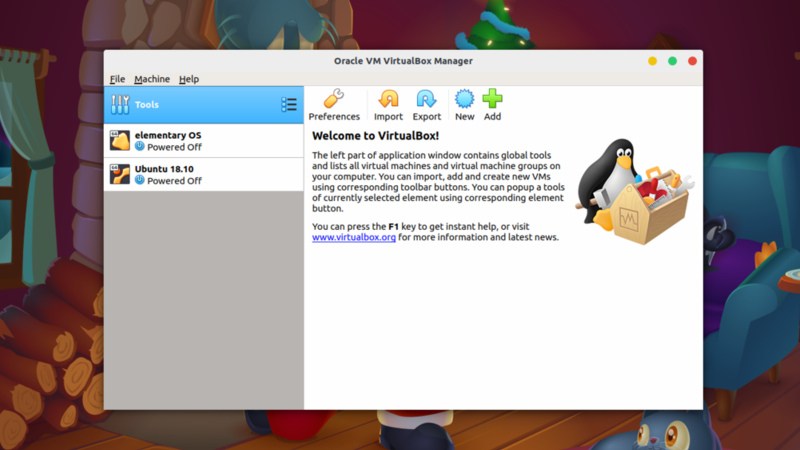Click the elementary OS machine icon
This screenshot has width=800, height=450.
(x=120, y=140)
